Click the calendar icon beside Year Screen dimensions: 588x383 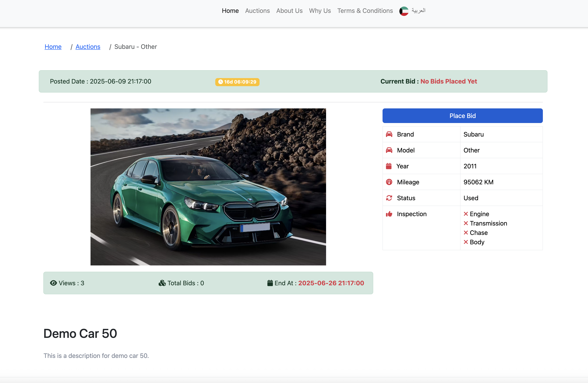point(389,166)
